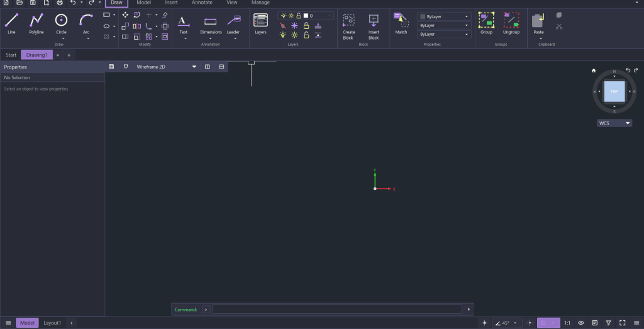Image resolution: width=644 pixels, height=329 pixels.
Task: Switch to the Manage ribbon tab
Action: point(260,3)
